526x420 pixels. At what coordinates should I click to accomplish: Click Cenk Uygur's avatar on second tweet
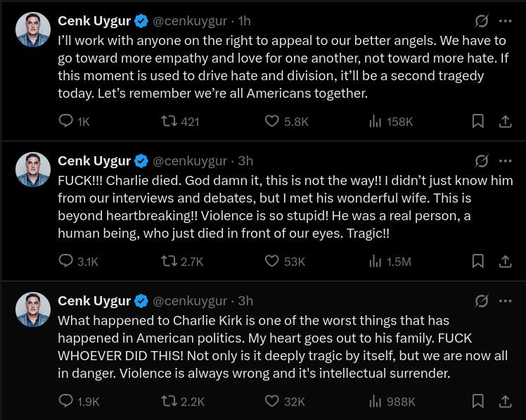coord(33,170)
